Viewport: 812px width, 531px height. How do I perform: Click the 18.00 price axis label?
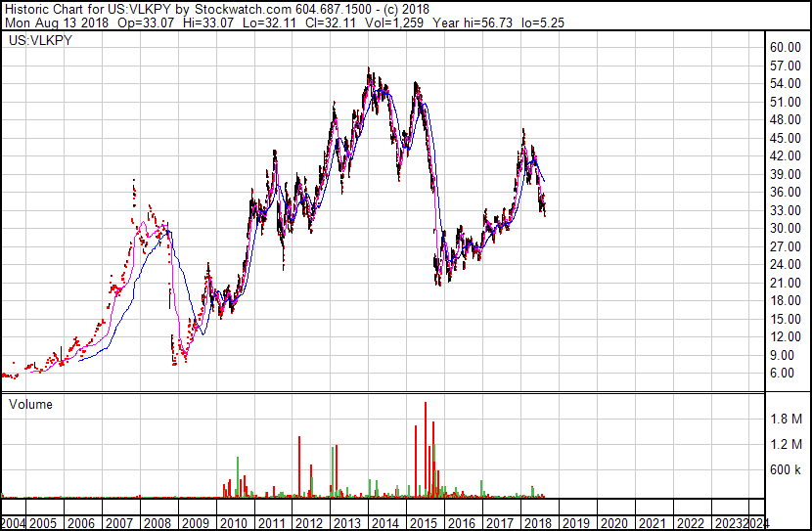[x=786, y=300]
